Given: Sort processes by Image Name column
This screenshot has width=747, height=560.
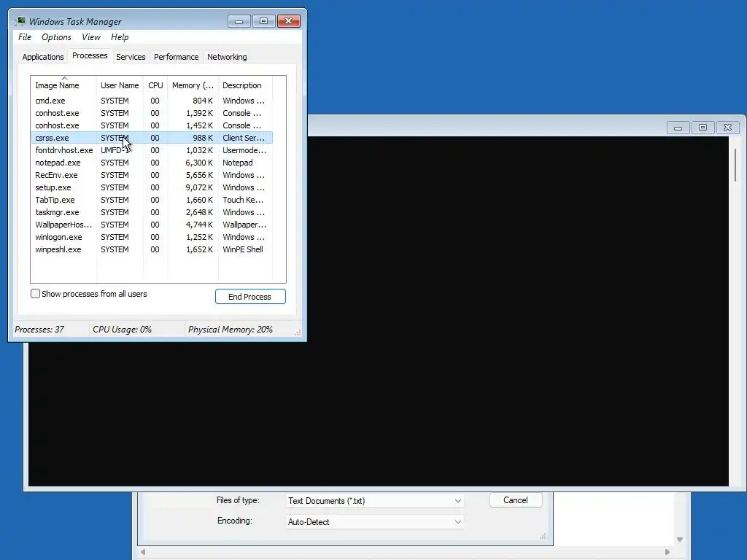Looking at the screenshot, I should pos(63,85).
